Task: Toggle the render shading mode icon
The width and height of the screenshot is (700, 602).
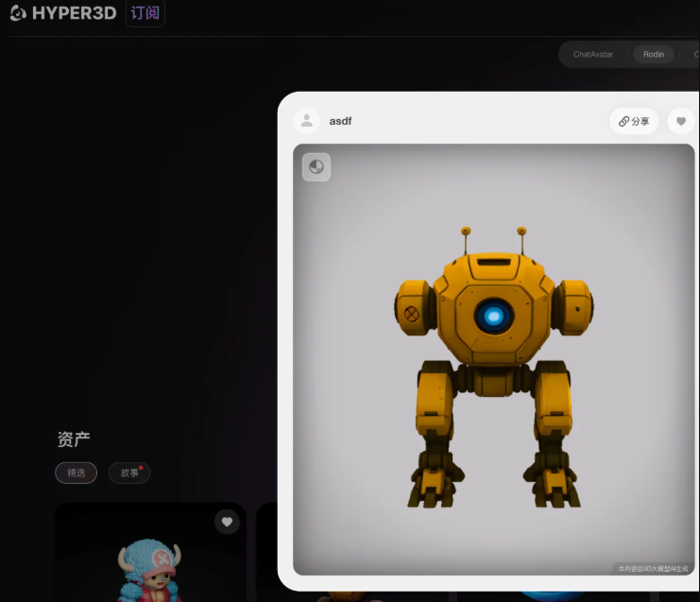Action: point(316,167)
